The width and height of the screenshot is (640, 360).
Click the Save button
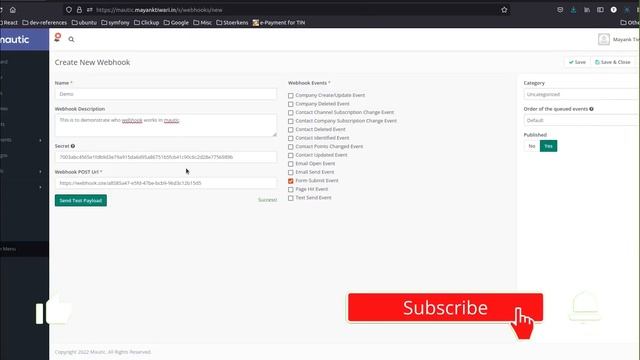577,62
